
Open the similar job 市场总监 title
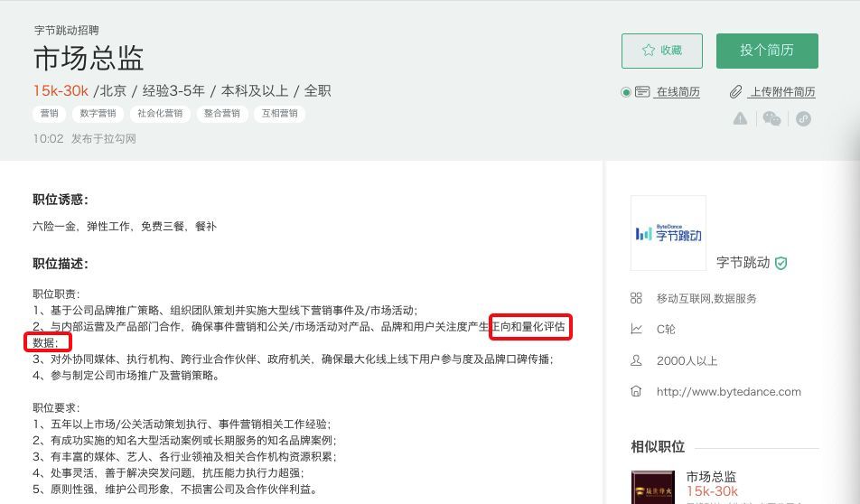pos(711,476)
